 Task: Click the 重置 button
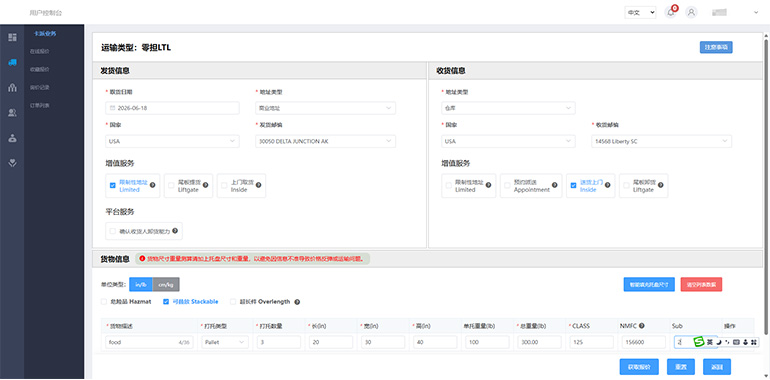[x=680, y=367]
